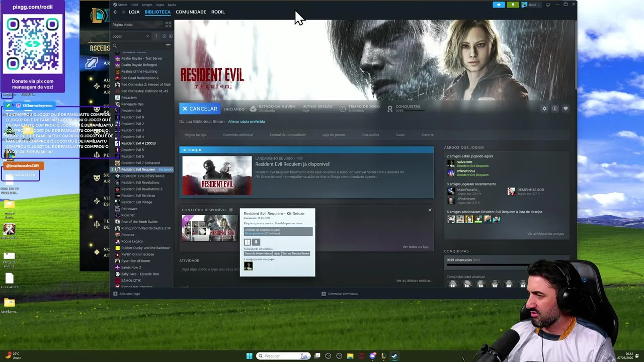644x362 pixels.
Task: Open the green notifications bell
Action: pyautogui.click(x=513, y=5)
